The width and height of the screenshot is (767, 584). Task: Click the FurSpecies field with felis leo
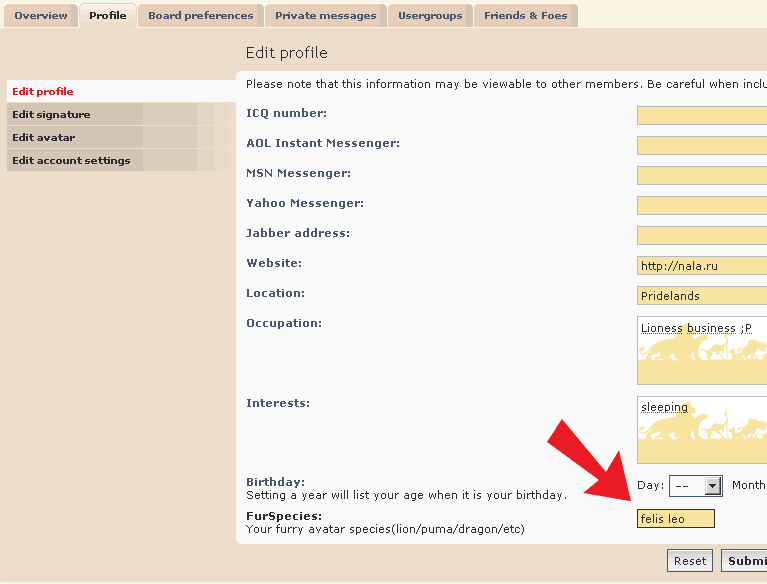coord(676,519)
